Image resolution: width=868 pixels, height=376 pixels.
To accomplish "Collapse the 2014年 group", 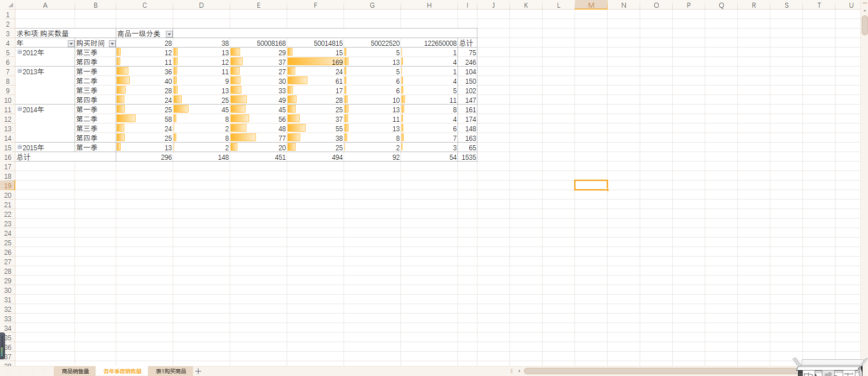I will [19, 109].
